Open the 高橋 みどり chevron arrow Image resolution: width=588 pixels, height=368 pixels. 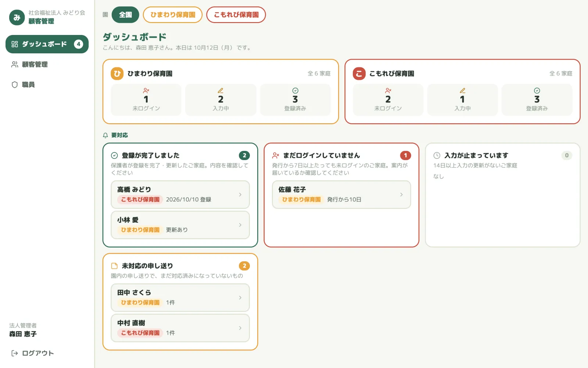[x=240, y=195]
